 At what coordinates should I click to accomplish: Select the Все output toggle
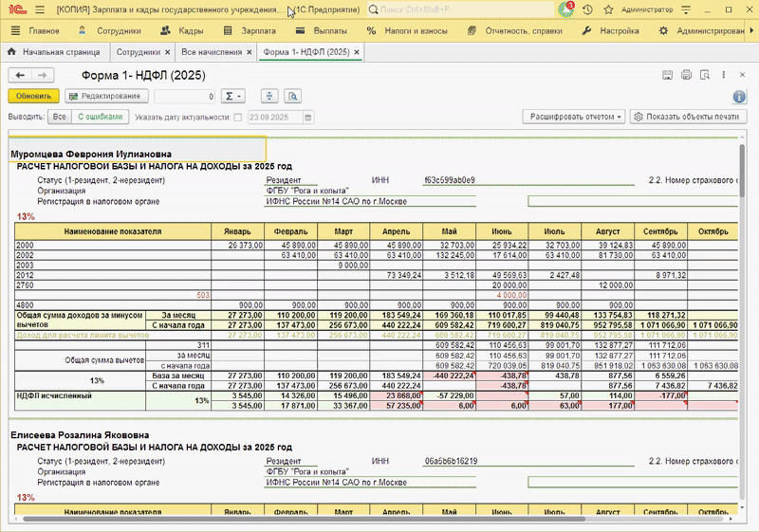60,117
